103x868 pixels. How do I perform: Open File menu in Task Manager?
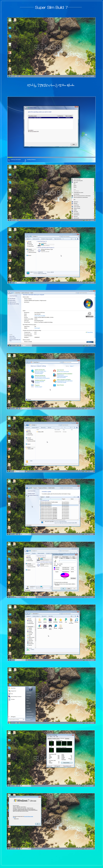click(x=48, y=737)
